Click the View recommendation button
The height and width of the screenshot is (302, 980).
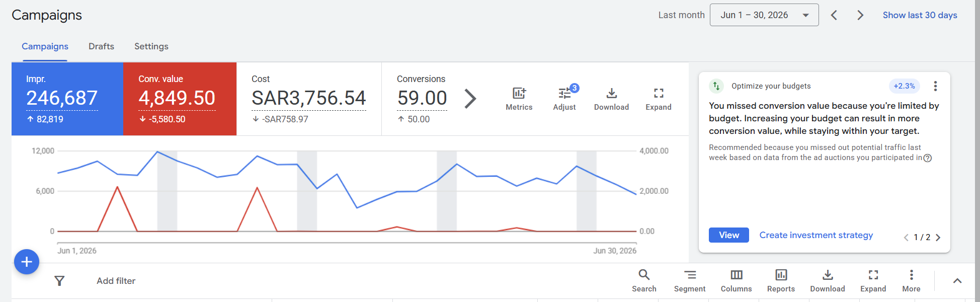click(x=729, y=235)
